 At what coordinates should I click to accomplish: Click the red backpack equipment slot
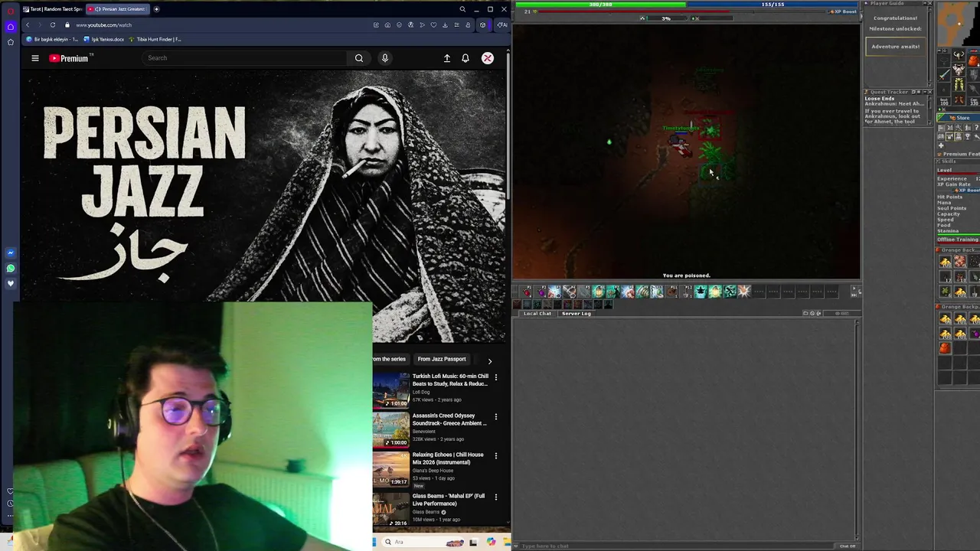(973, 60)
